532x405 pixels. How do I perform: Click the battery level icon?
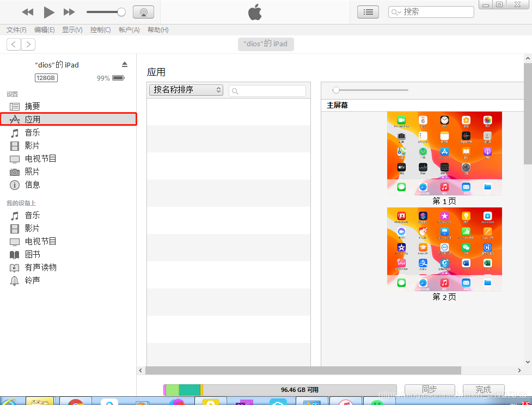coord(118,78)
